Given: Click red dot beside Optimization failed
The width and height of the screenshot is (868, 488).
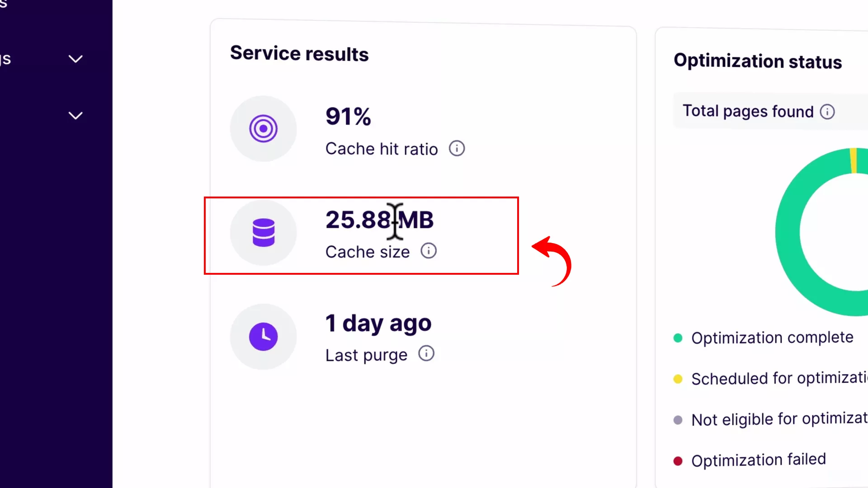Looking at the screenshot, I should 678,461.
